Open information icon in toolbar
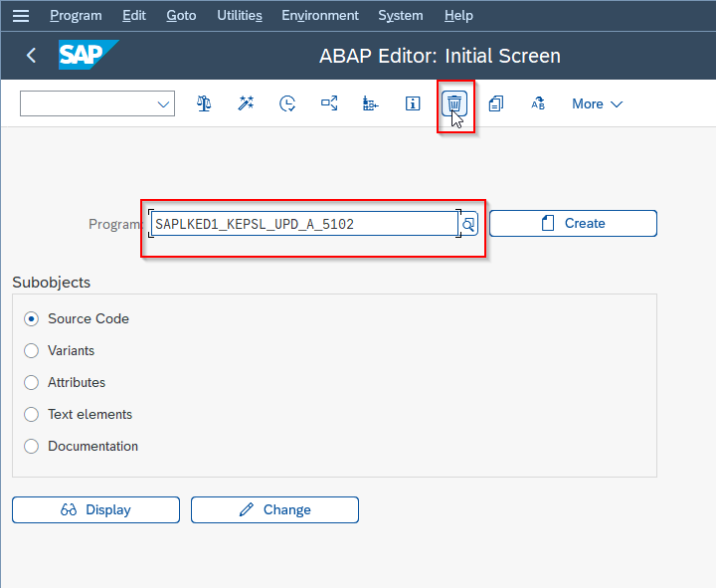The width and height of the screenshot is (716, 588). [413, 103]
